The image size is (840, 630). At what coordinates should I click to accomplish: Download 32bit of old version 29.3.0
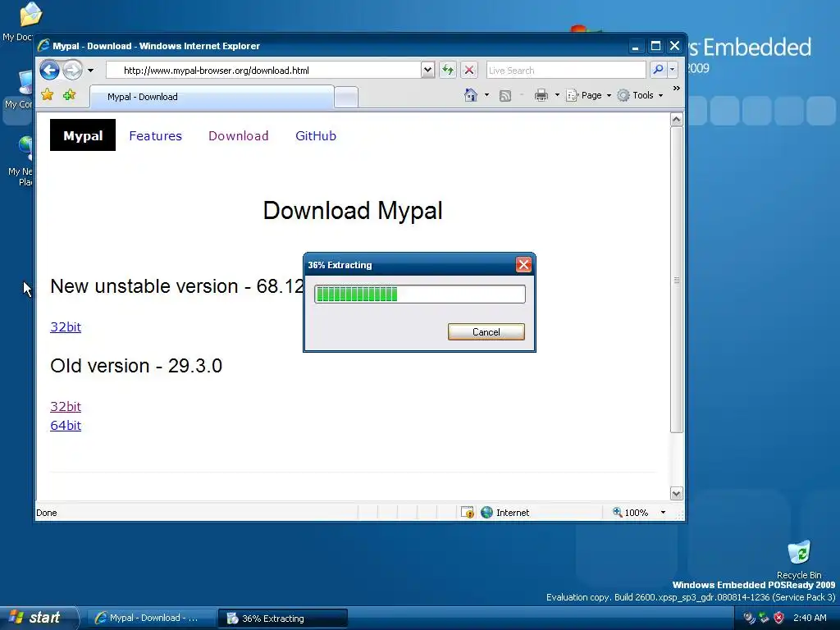[66, 407]
